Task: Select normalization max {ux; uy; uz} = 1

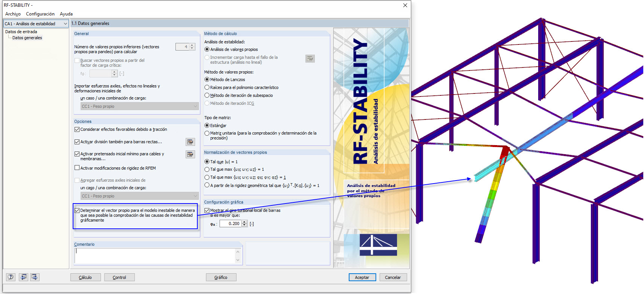Action: coord(207,169)
